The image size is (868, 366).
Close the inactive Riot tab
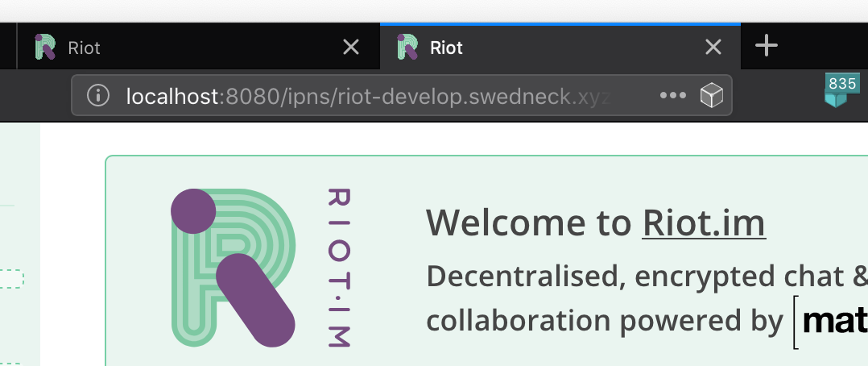click(351, 47)
